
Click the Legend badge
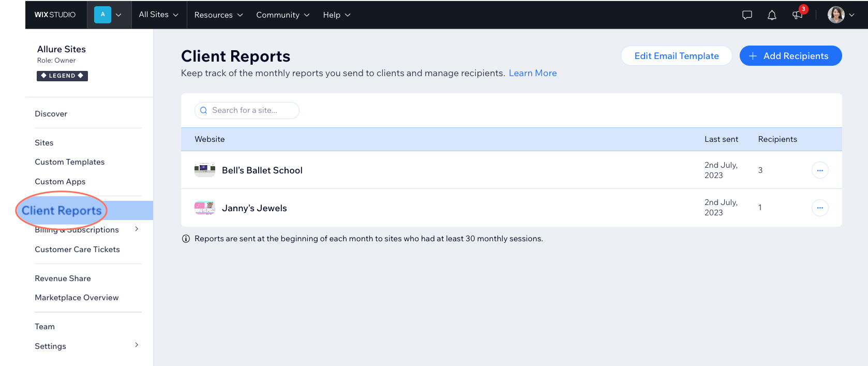point(62,76)
